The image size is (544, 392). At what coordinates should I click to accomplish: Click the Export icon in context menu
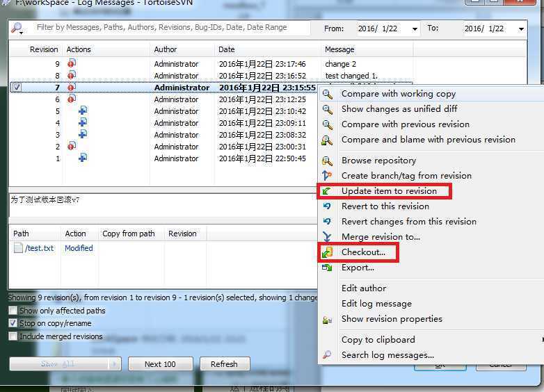327,268
